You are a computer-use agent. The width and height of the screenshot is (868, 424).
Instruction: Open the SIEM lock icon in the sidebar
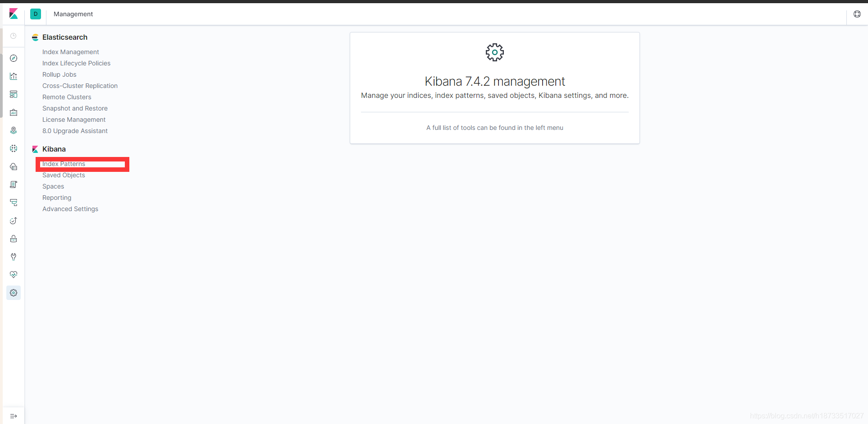14,239
